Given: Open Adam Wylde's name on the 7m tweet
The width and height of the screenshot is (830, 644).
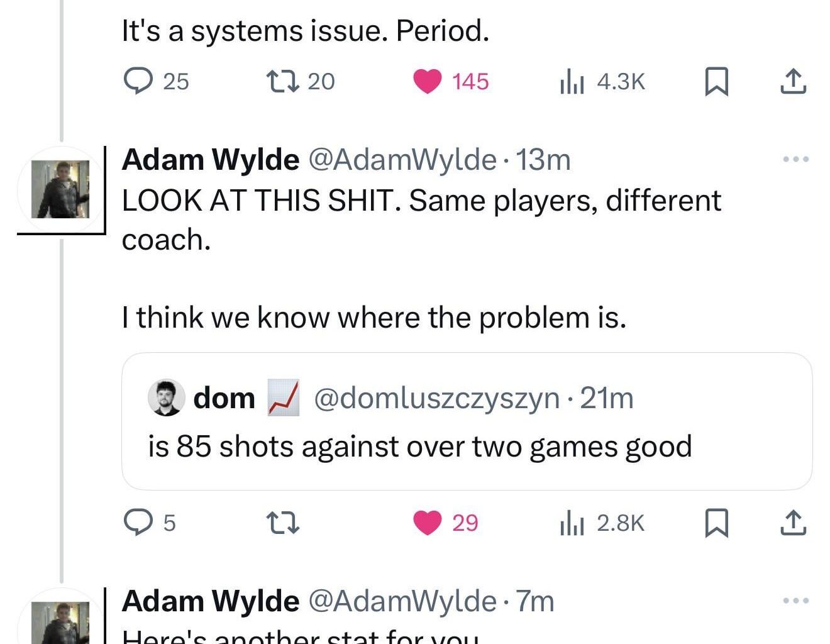Looking at the screenshot, I should coord(211,601).
